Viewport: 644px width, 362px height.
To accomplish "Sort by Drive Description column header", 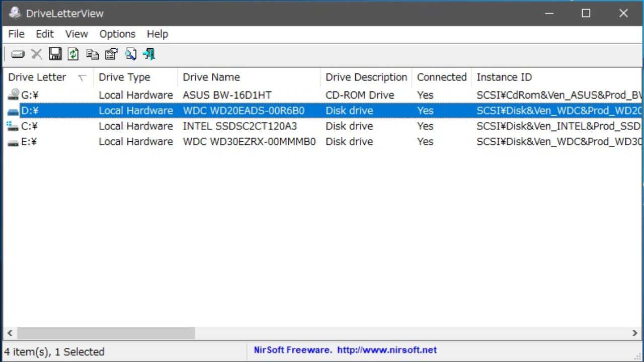I will [x=366, y=77].
